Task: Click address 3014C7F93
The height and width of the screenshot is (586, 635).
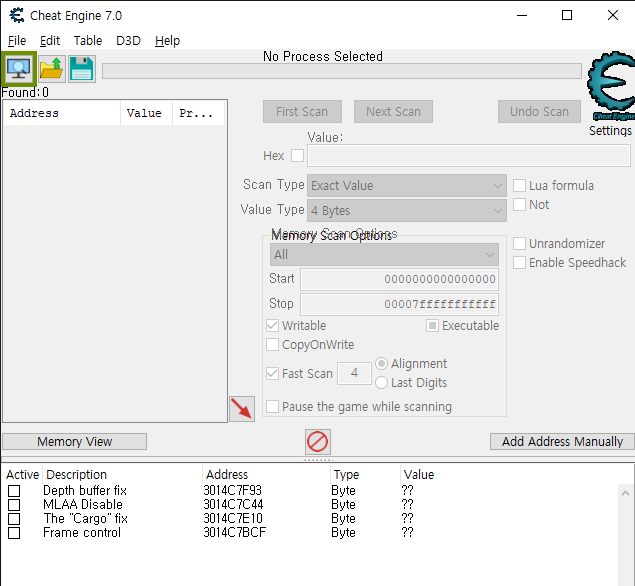Action: pos(232,490)
